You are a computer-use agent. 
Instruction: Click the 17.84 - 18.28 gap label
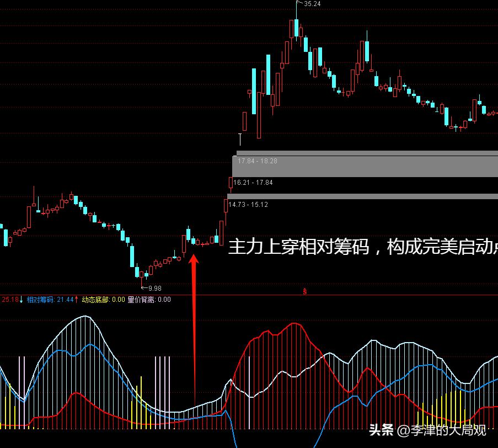point(258,161)
